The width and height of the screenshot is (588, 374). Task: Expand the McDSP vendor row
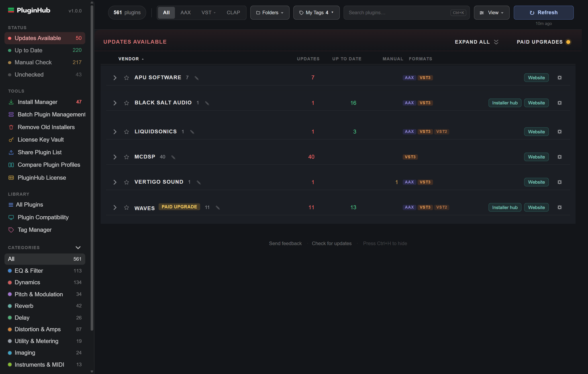pos(115,157)
